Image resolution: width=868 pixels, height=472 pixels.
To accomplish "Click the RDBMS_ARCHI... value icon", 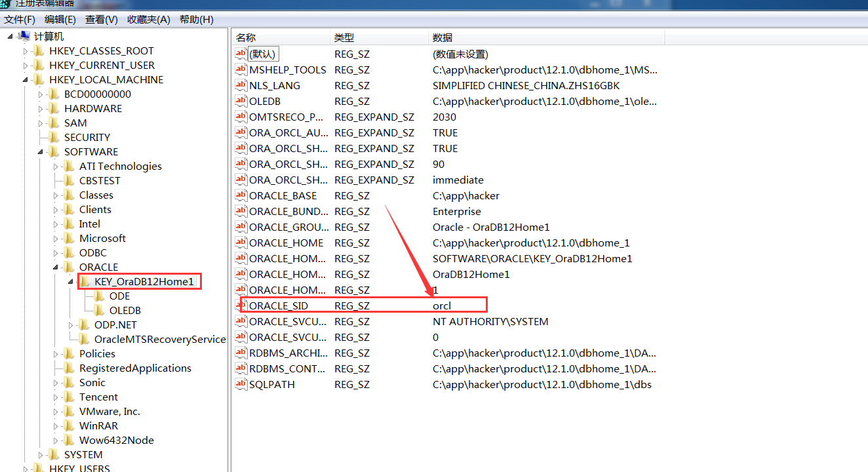I will point(241,353).
